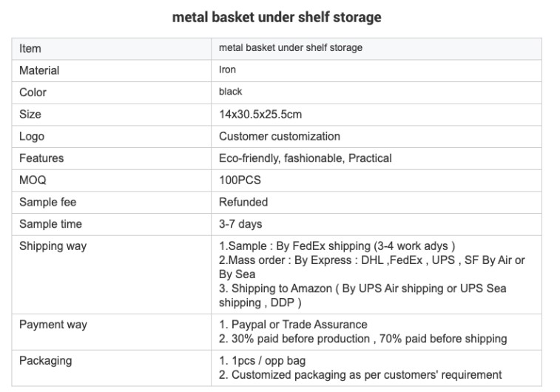Viewport: 560px width, 392px height.
Task: Click the "Shipping way" row label
Action: (x=53, y=246)
